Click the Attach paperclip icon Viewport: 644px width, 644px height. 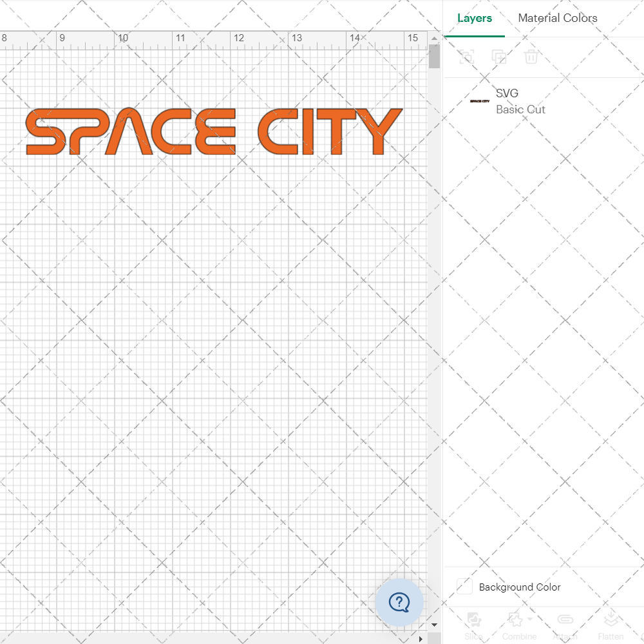565,620
